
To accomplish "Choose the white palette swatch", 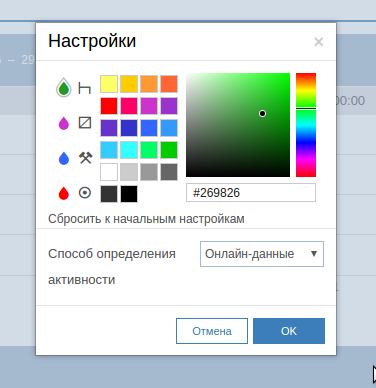I will coord(109,172).
